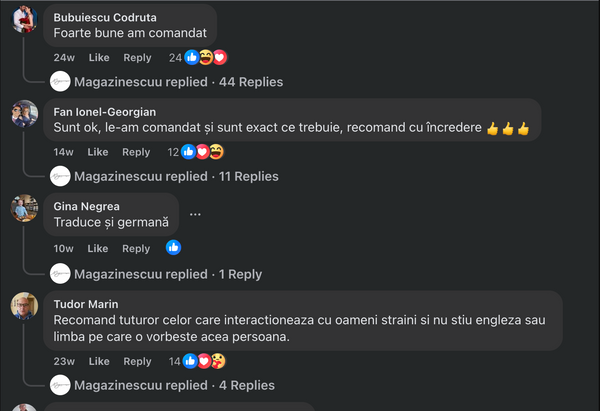The width and height of the screenshot is (600, 411).
Task: Like Fan Ionel-Georgian's comment
Action: tap(98, 152)
